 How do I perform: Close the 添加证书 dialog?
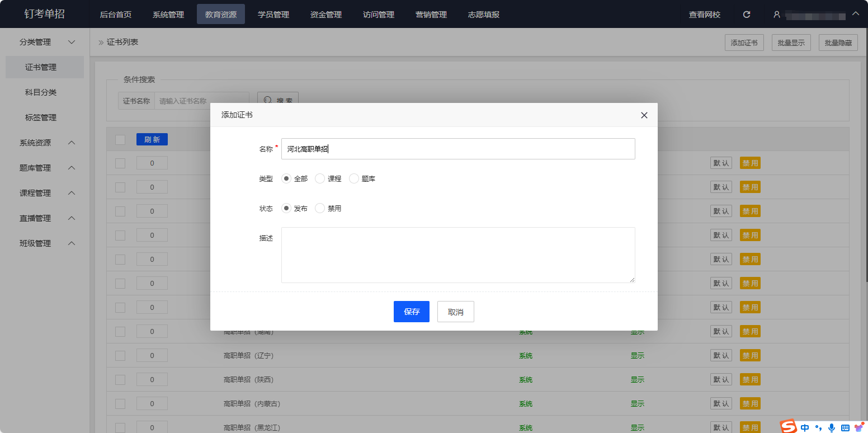[644, 115]
